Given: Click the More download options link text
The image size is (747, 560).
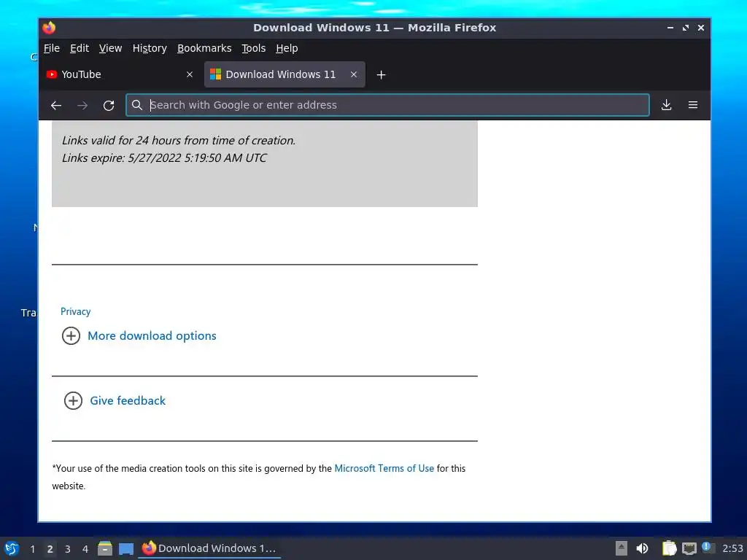Looking at the screenshot, I should 152,335.
